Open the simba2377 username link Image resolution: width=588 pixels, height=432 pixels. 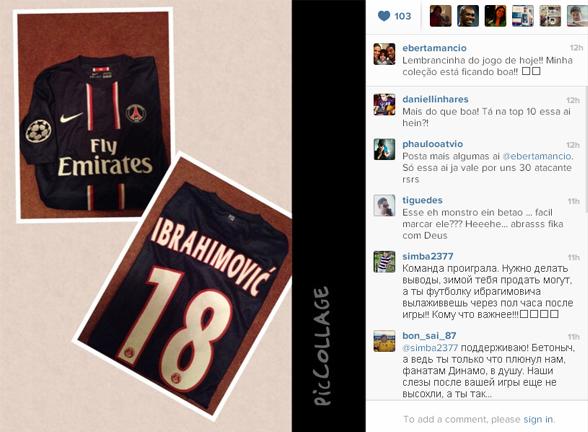coord(428,256)
